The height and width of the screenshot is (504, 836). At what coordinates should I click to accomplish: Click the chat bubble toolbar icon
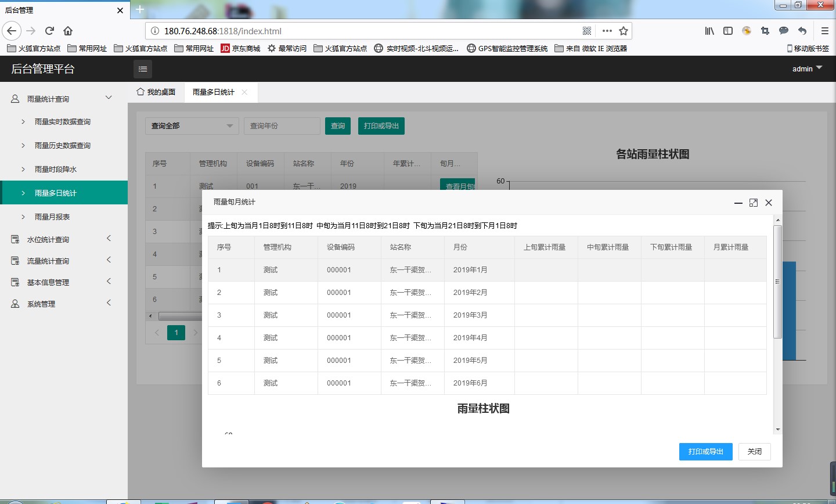click(784, 31)
